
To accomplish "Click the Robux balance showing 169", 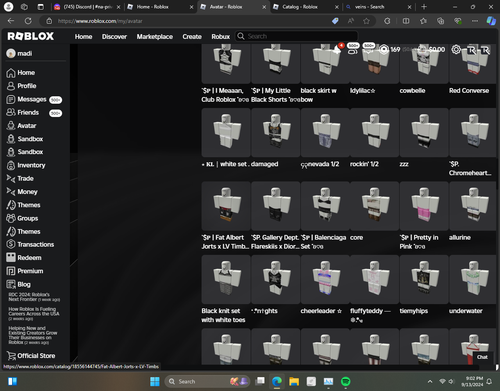I will tap(390, 50).
